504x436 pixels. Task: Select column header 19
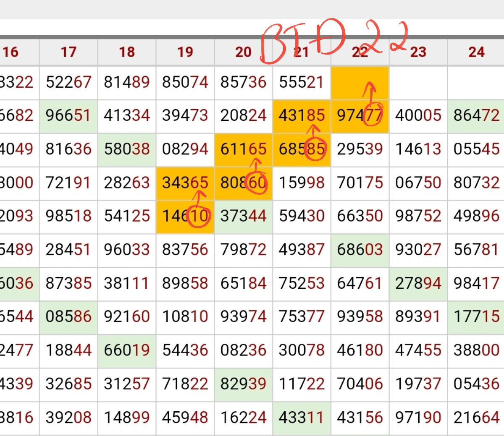tap(185, 52)
